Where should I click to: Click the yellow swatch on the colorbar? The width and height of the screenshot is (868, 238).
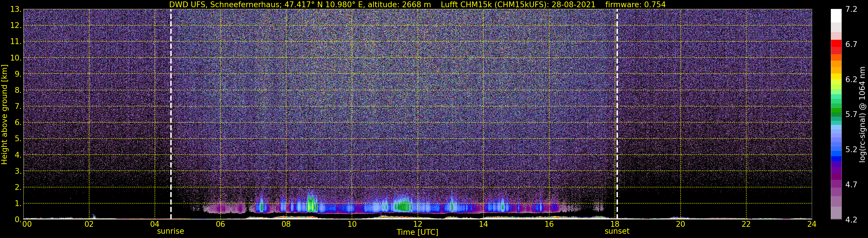[x=836, y=77]
